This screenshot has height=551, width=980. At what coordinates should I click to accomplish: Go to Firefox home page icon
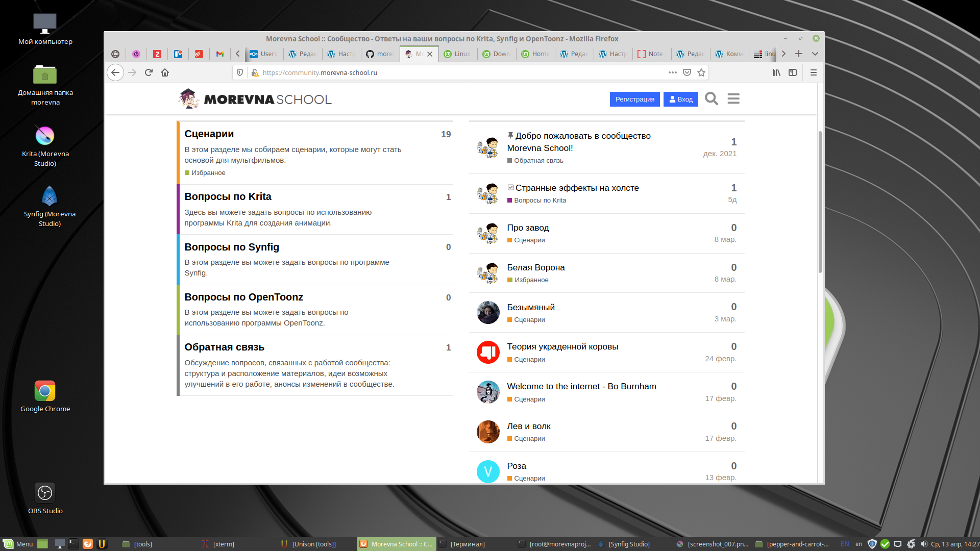[x=165, y=72]
